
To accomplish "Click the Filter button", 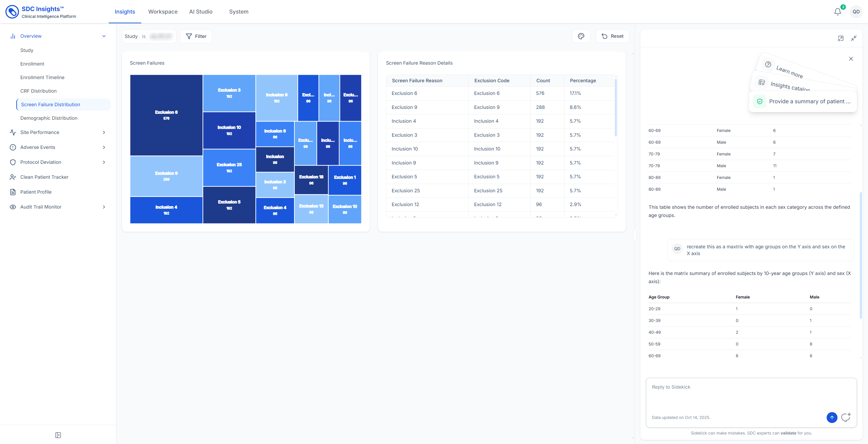I will (196, 36).
